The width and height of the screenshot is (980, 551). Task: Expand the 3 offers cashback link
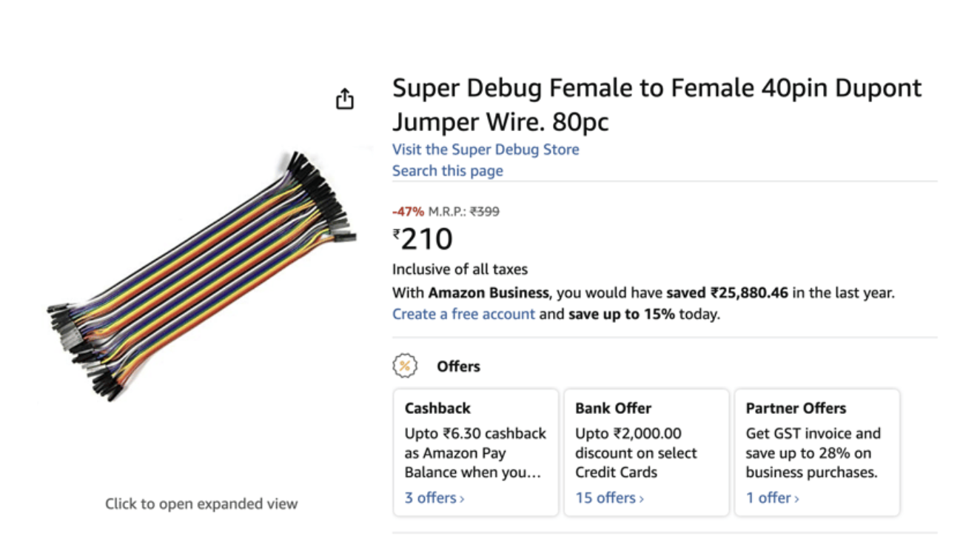[x=434, y=498]
